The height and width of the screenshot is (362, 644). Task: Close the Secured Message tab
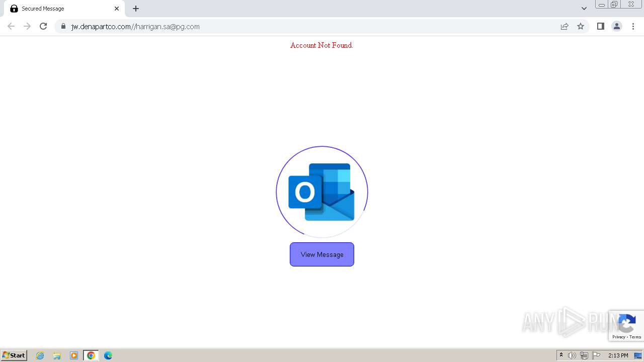(x=117, y=9)
